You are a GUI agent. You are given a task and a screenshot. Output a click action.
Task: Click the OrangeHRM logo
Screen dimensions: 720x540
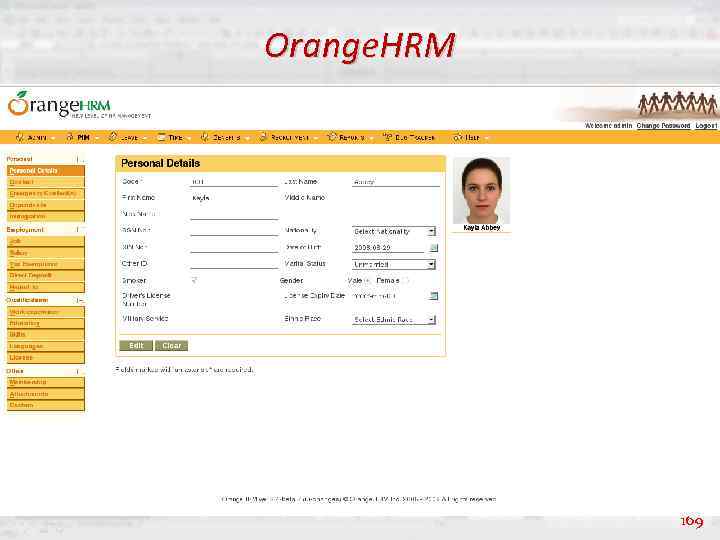point(79,105)
